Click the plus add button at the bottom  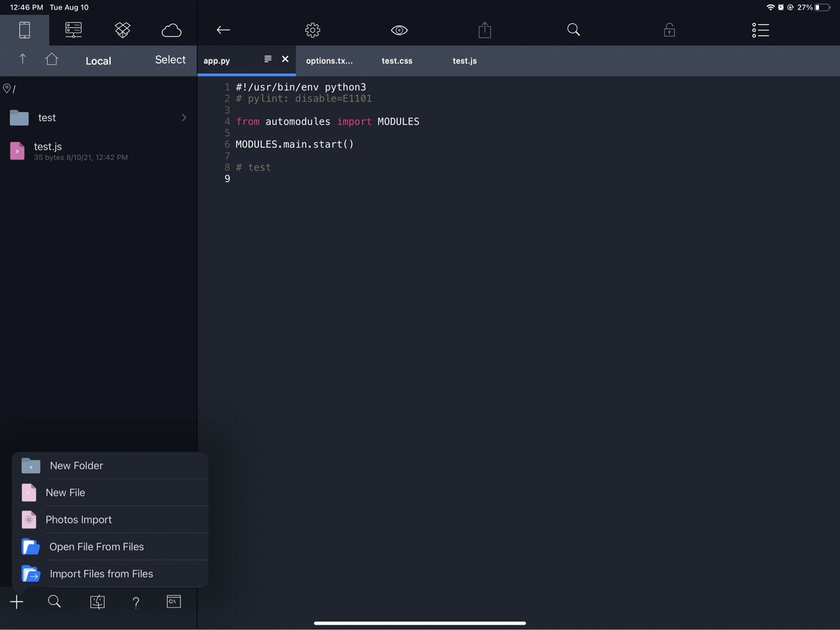(17, 602)
